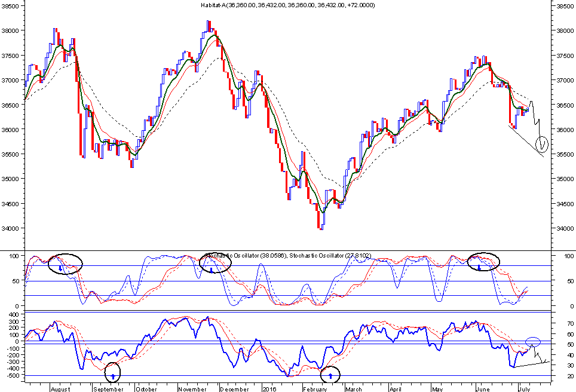Click 36500 on the left price axis

coord(10,105)
